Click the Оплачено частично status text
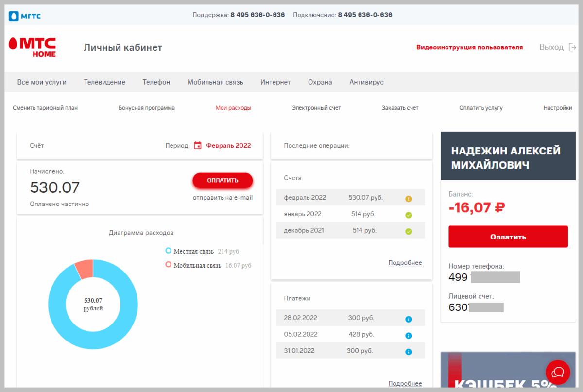Viewport: 583px width, 392px height. (59, 204)
